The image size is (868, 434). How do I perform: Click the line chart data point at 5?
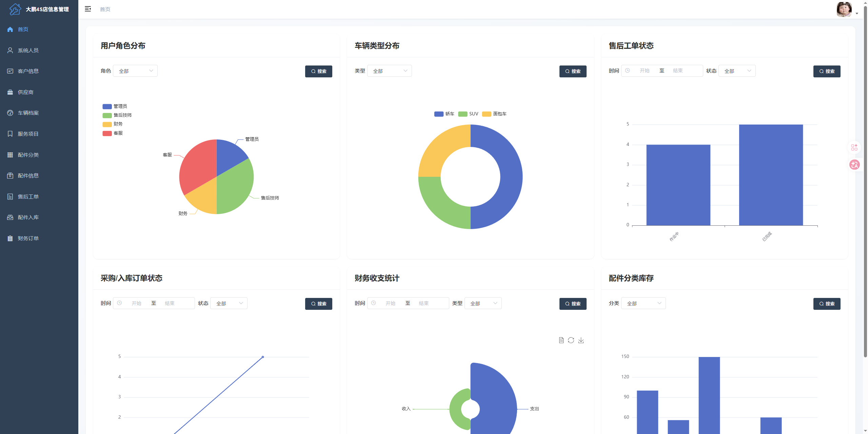click(263, 357)
